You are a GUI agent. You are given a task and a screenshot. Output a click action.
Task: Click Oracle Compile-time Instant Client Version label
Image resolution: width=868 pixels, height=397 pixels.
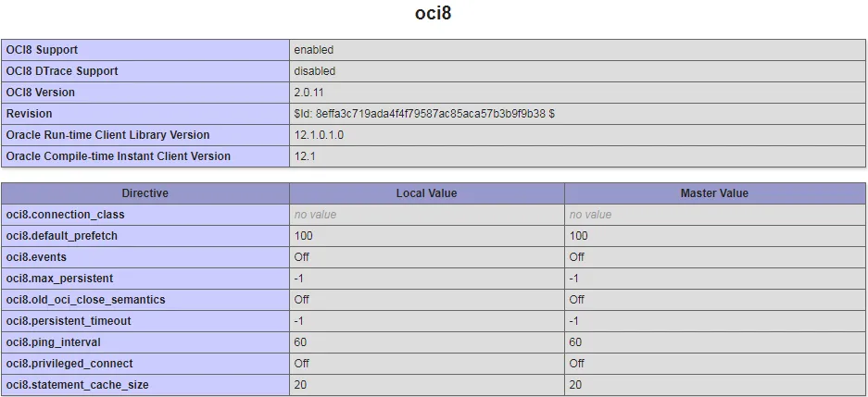[x=118, y=156]
